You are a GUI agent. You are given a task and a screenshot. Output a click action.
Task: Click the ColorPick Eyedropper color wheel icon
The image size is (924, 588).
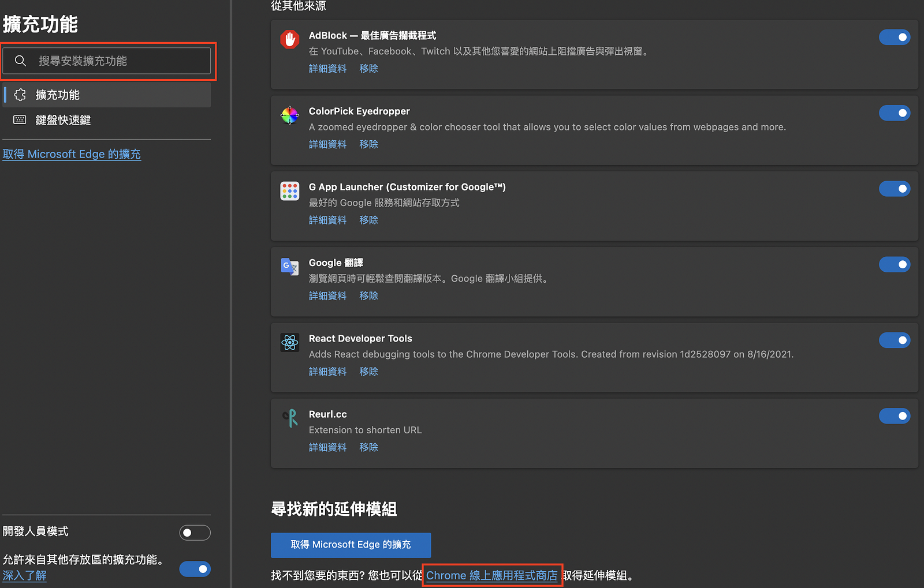tap(289, 115)
